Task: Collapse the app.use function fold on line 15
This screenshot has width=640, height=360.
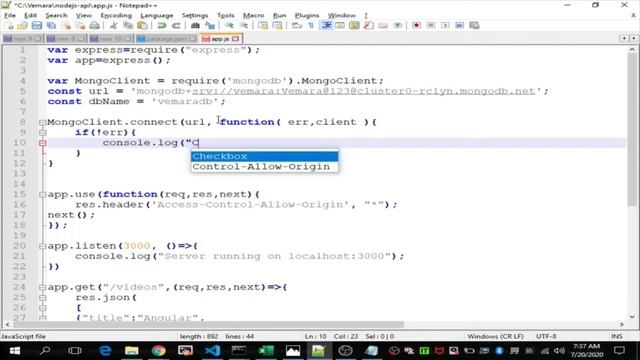Action: (x=42, y=194)
